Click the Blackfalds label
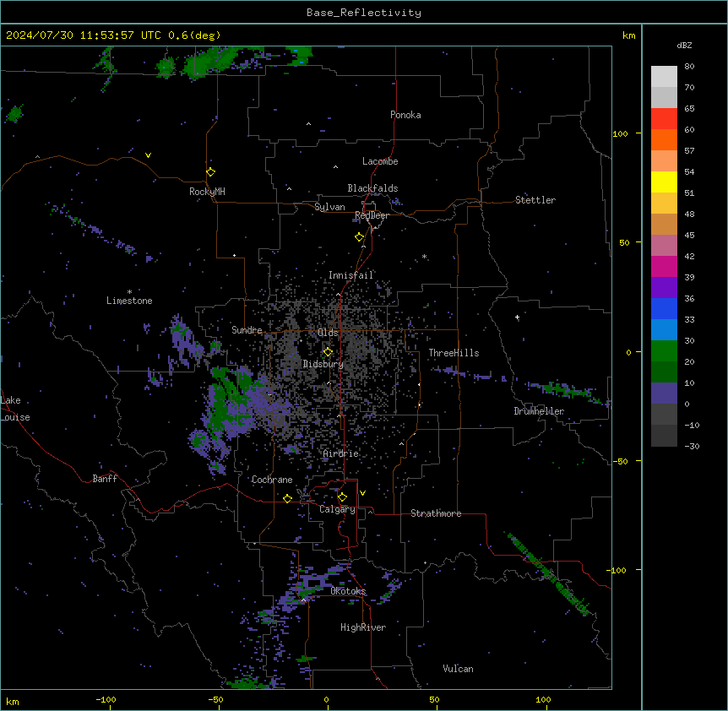The image size is (728, 711). click(x=372, y=188)
